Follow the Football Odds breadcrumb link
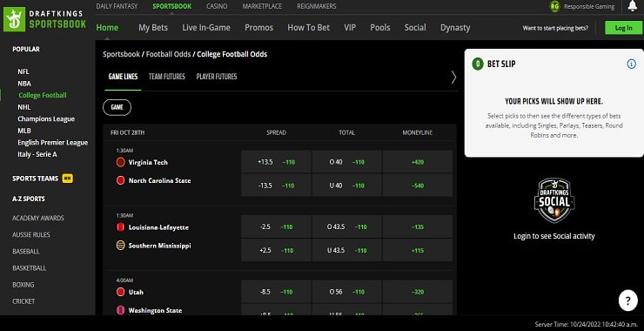Image resolution: width=644 pixels, height=331 pixels. pyautogui.click(x=168, y=54)
